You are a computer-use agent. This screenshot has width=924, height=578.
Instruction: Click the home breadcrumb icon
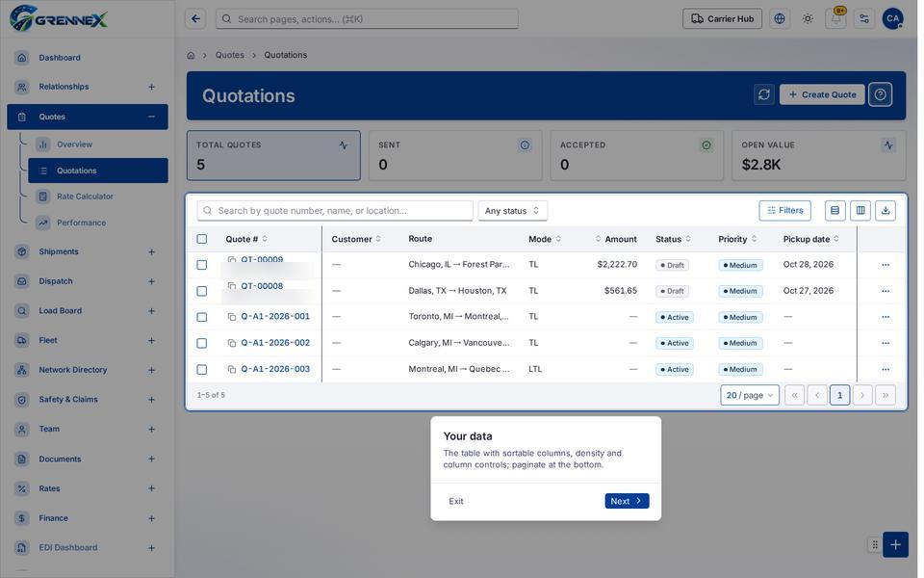[191, 56]
